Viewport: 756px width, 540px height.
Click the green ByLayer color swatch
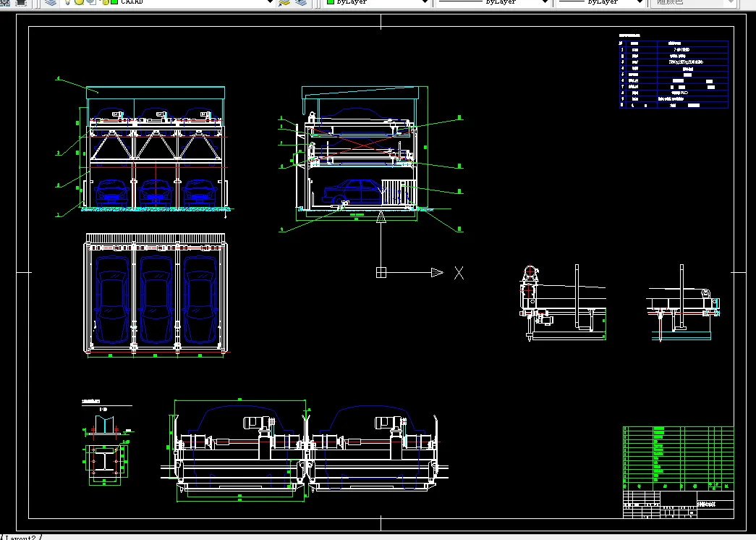click(331, 2)
